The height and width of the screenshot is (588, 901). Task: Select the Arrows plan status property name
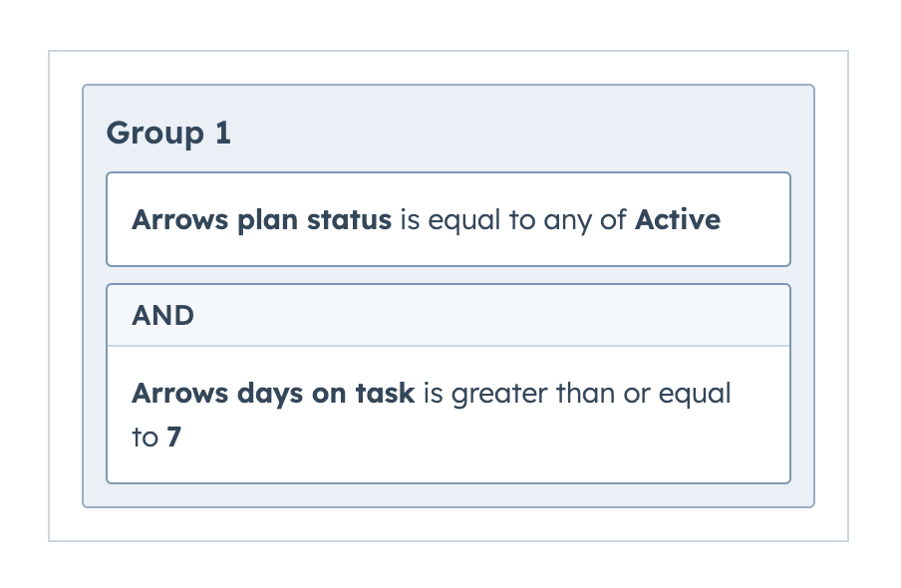pos(261,219)
